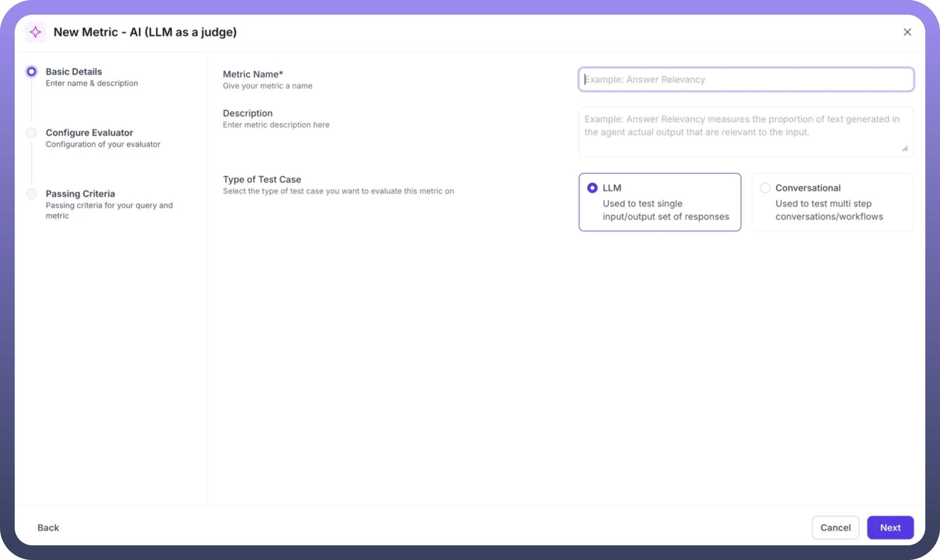
Task: Focus the Metric Name input field
Action: click(746, 80)
